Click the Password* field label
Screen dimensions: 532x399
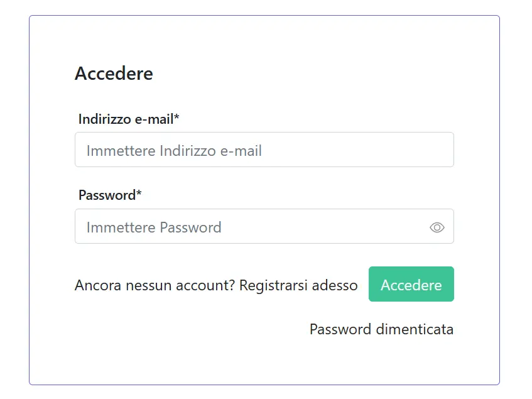(110, 195)
